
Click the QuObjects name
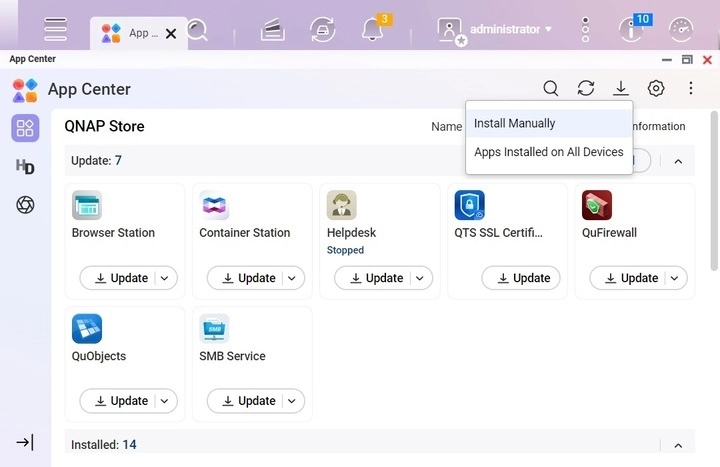point(99,356)
